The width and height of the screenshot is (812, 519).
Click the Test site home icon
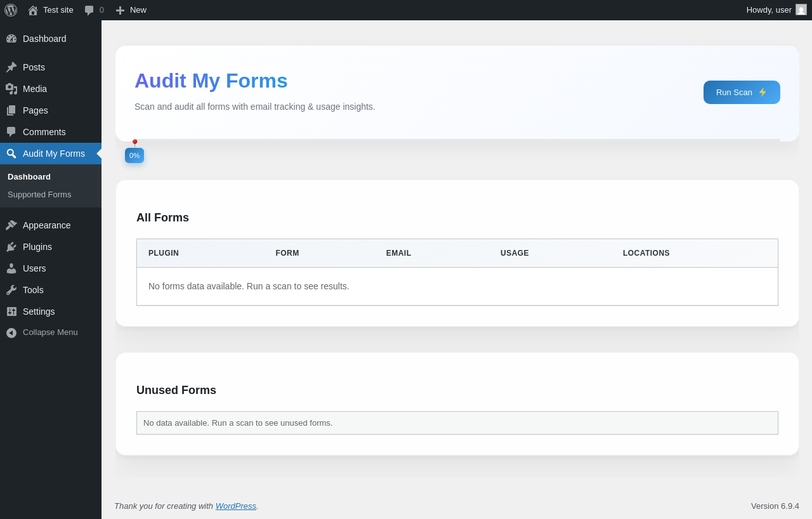[x=33, y=10]
